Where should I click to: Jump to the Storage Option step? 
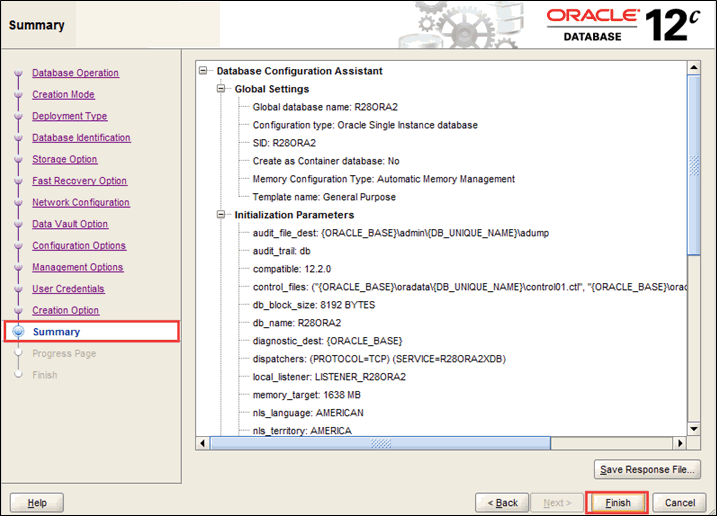(x=64, y=159)
